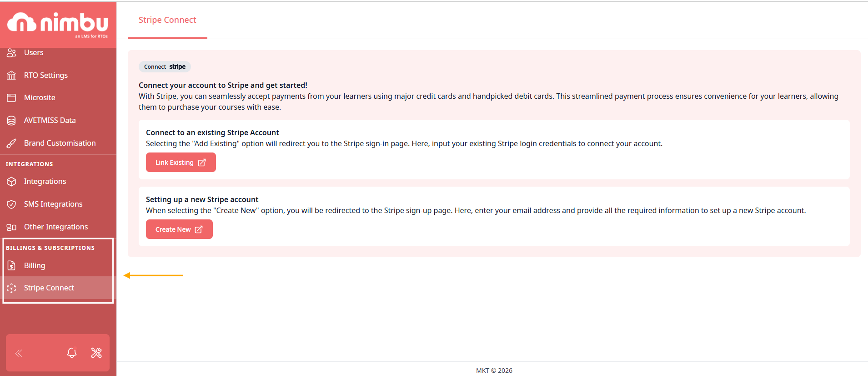The width and height of the screenshot is (868, 376).
Task: Open Other Integrations page
Action: pyautogui.click(x=58, y=227)
